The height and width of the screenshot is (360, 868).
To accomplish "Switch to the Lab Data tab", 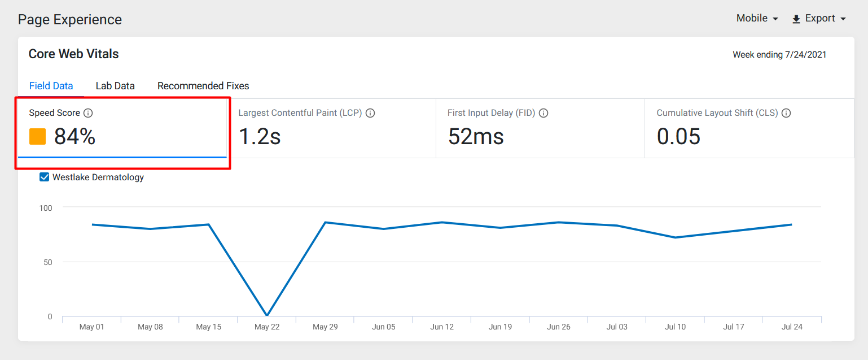I will tap(115, 86).
